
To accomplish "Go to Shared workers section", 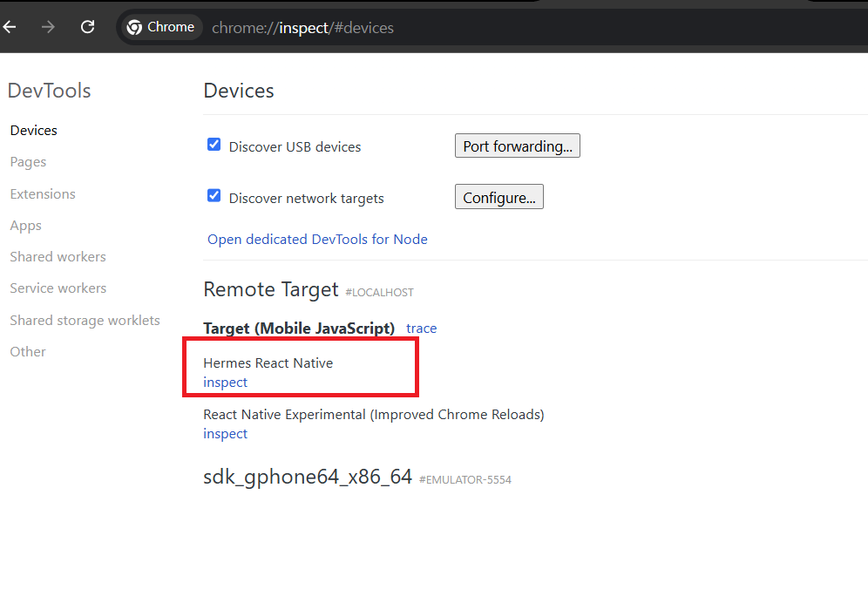I will click(x=58, y=257).
